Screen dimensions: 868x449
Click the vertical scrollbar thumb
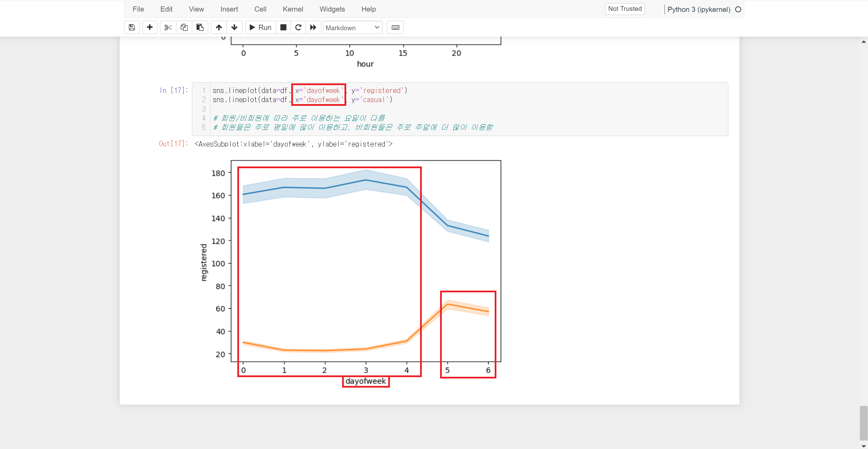click(x=863, y=423)
